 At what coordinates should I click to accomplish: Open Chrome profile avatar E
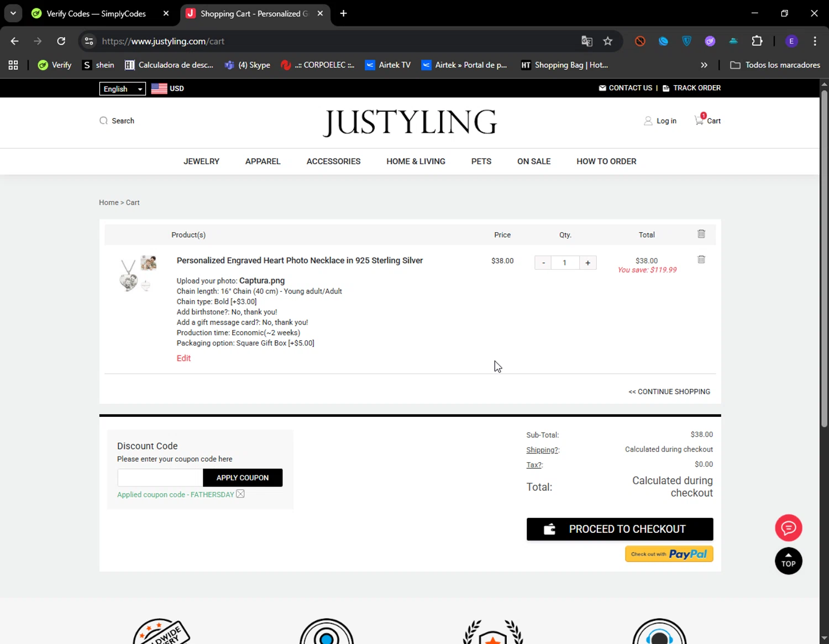pos(791,41)
